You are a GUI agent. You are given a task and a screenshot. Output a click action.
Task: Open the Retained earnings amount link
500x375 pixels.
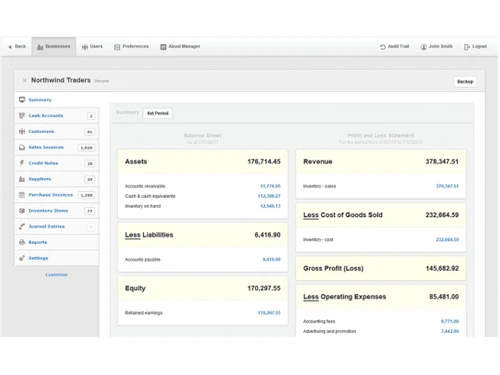tap(269, 313)
